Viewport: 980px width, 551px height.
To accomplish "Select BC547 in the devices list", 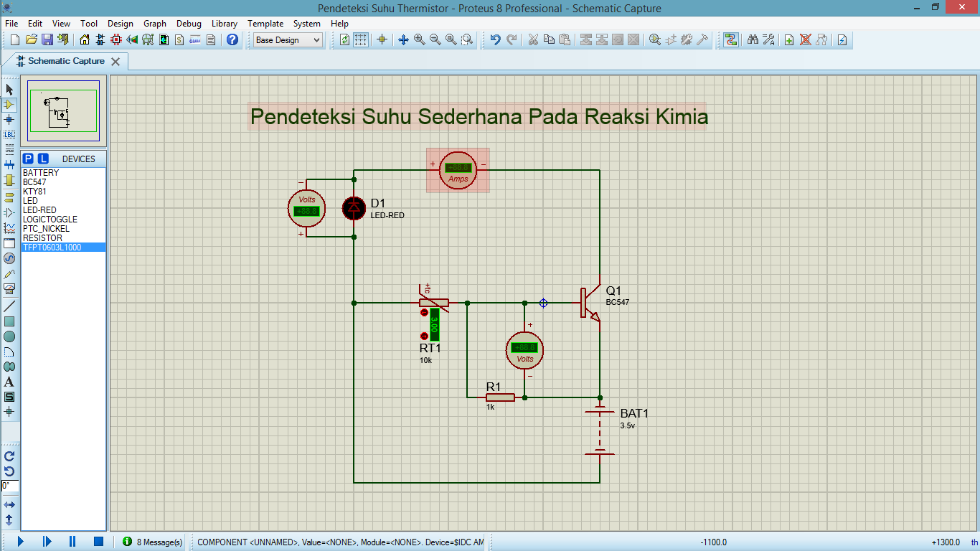I will pyautogui.click(x=64, y=182).
